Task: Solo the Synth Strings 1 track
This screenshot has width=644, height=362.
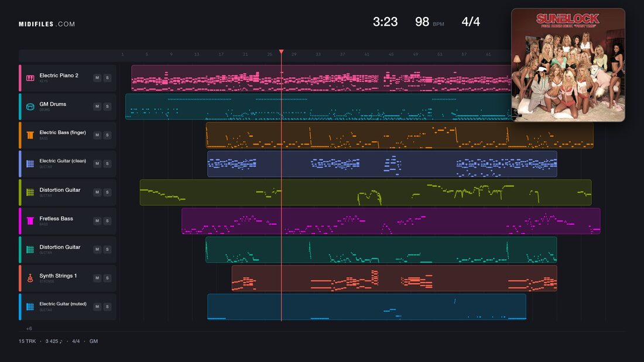Action: coord(107,278)
